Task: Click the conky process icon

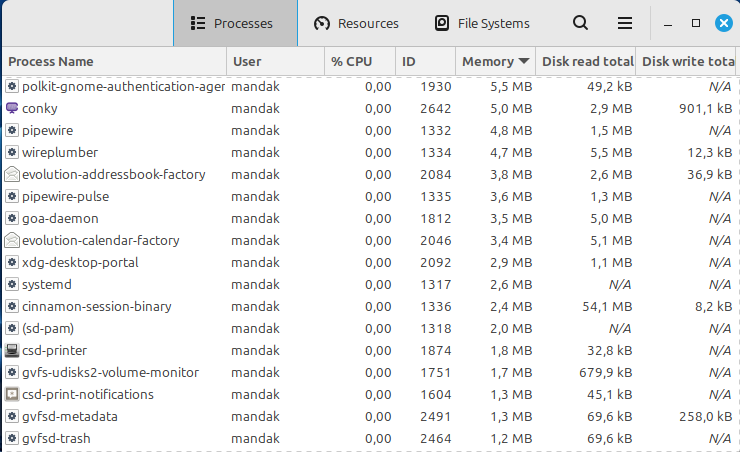Action: coord(12,108)
